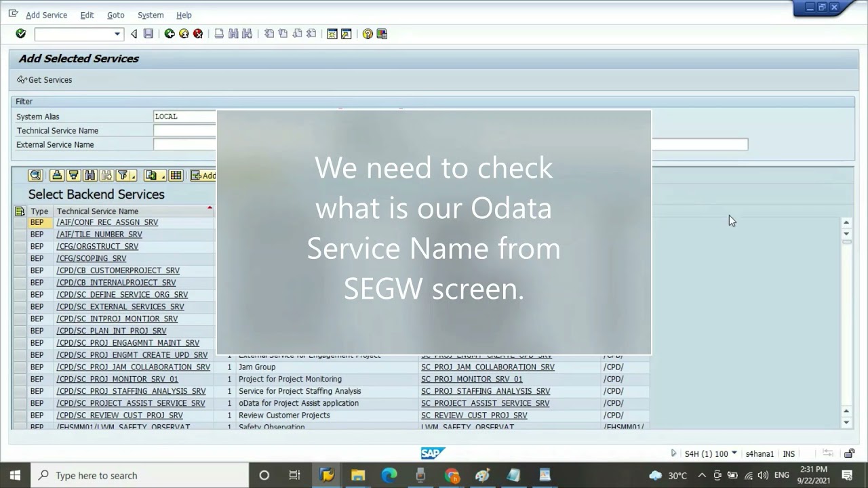868x488 pixels.
Task: Open the Edit menu
Action: [87, 15]
